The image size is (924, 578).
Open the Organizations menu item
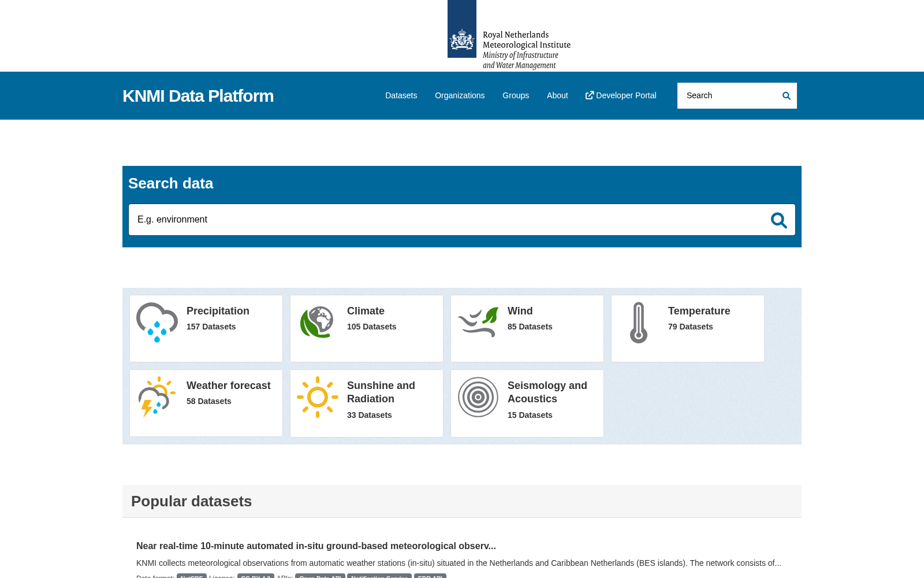(460, 95)
